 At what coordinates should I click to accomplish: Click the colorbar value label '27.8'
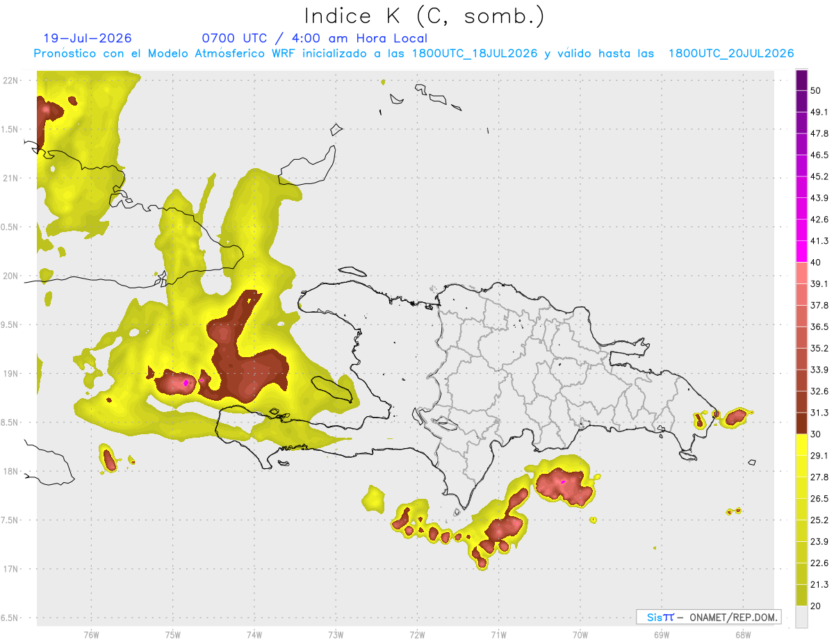pos(819,477)
